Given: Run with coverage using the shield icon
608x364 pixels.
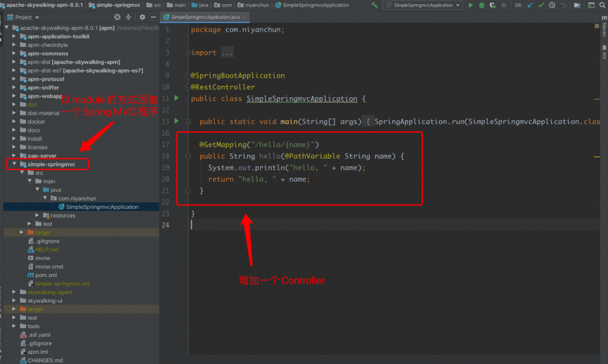Looking at the screenshot, I should tap(492, 5).
